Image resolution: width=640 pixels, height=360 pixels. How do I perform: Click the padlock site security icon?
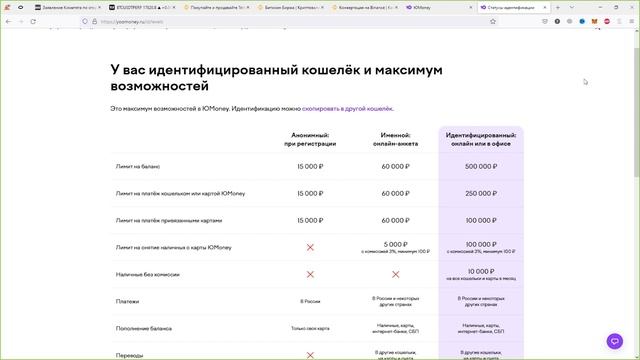tap(94, 21)
